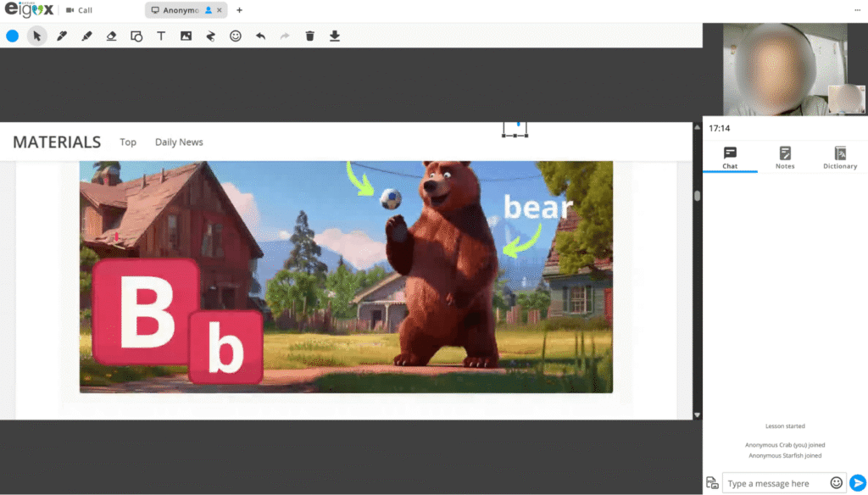Open the blue color picker circle
868x495 pixels.
pyautogui.click(x=12, y=36)
